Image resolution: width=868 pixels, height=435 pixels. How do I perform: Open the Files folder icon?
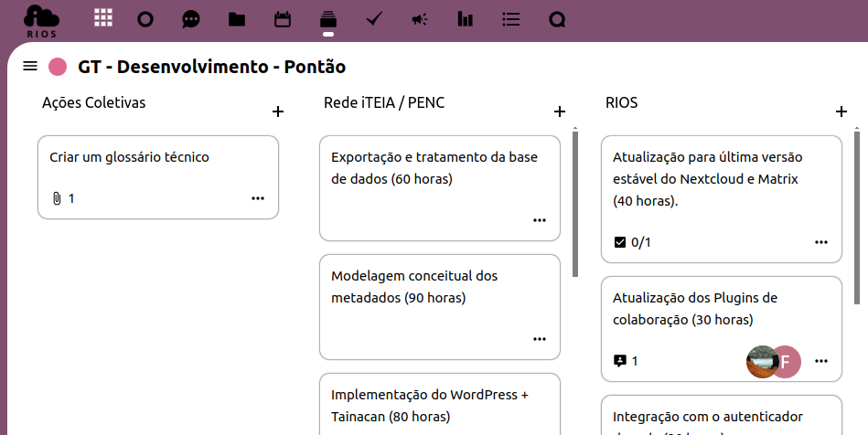[x=237, y=19]
